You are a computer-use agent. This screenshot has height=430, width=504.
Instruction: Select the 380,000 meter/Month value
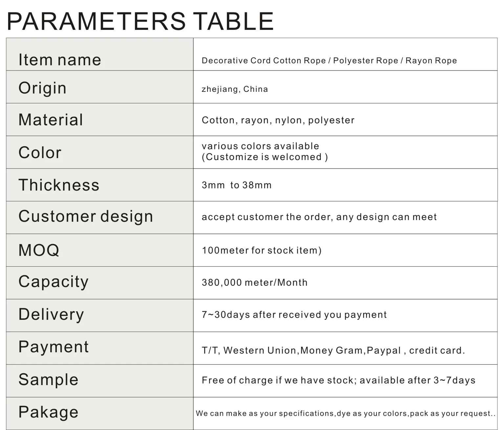pyautogui.click(x=254, y=282)
